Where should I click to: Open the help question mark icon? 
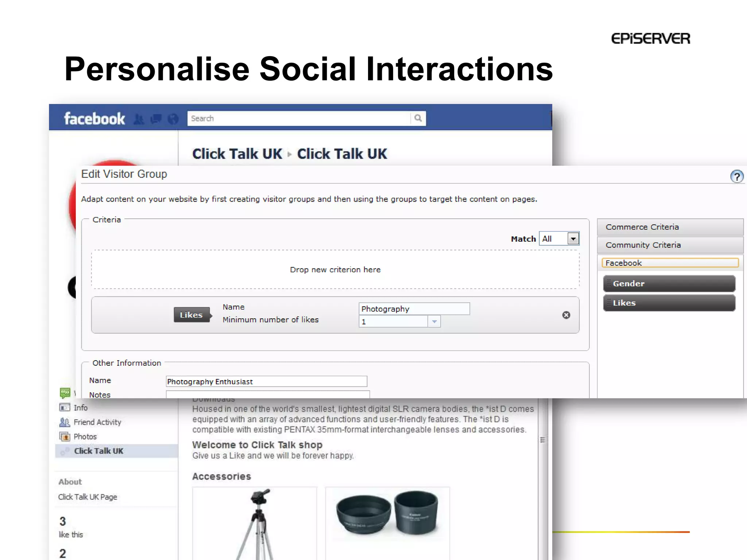pos(737,177)
